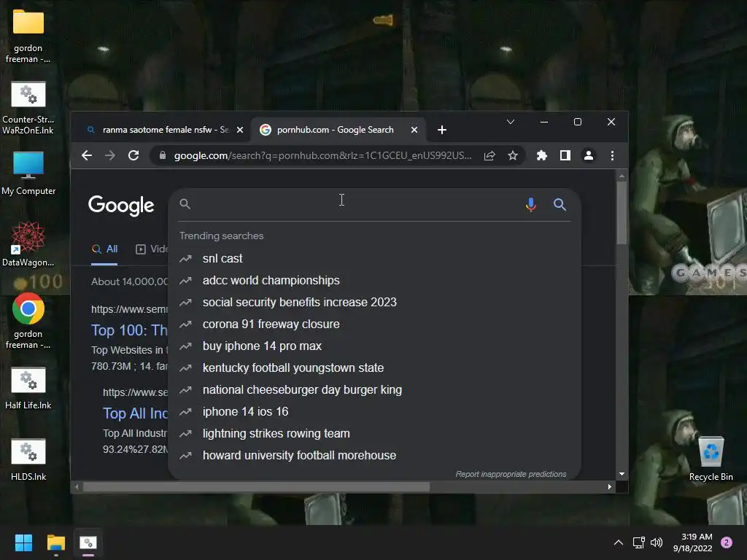The width and height of the screenshot is (747, 560).
Task: Click the network tray icon
Action: tap(638, 542)
